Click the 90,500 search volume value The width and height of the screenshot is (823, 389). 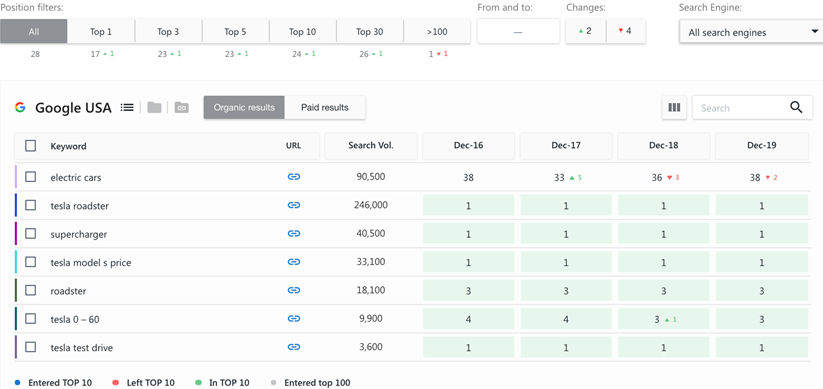tap(371, 176)
